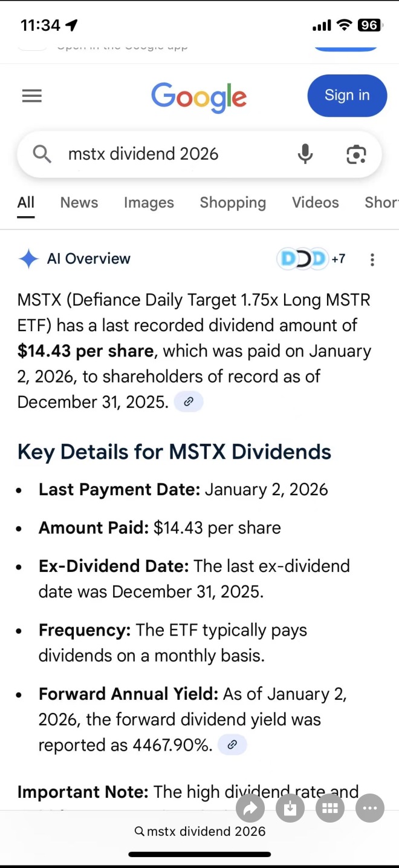Tap the download button in bottom bar
Viewport: 399px width, 868px height.
(290, 808)
